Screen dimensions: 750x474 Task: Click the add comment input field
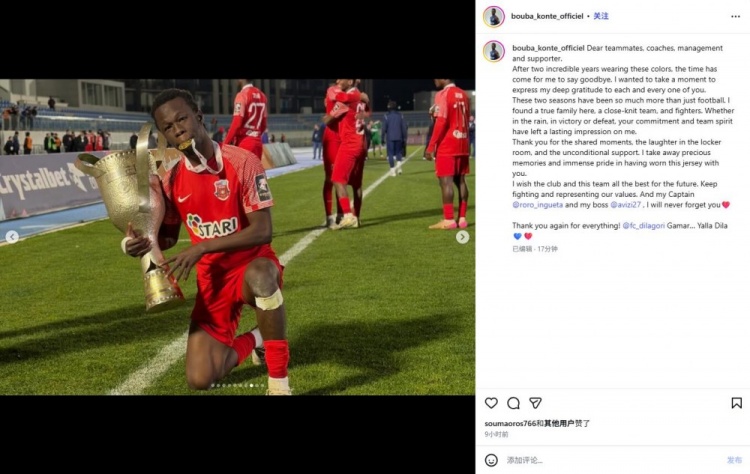tap(612, 460)
